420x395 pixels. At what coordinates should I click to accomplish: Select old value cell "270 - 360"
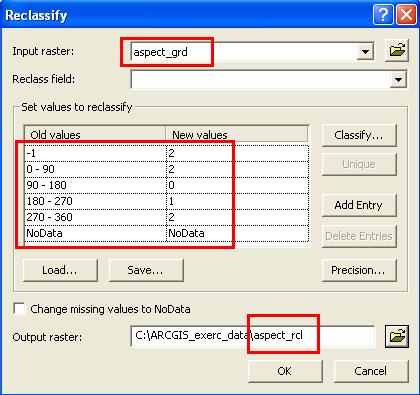tap(96, 217)
